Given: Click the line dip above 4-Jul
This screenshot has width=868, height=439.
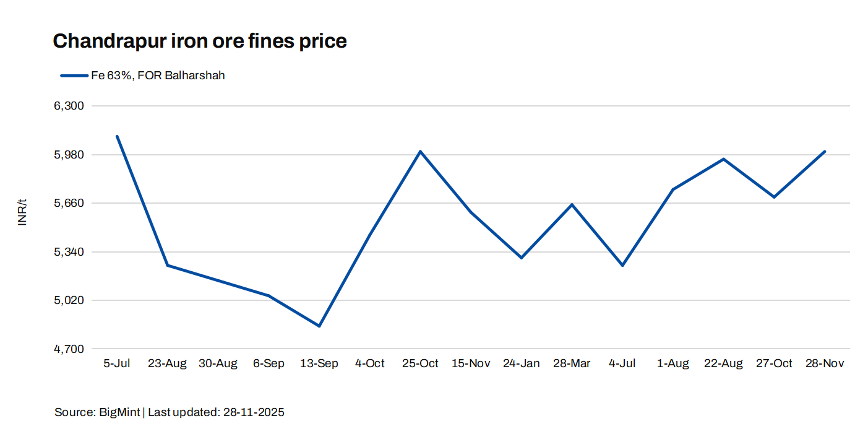Looking at the screenshot, I should tap(622, 265).
